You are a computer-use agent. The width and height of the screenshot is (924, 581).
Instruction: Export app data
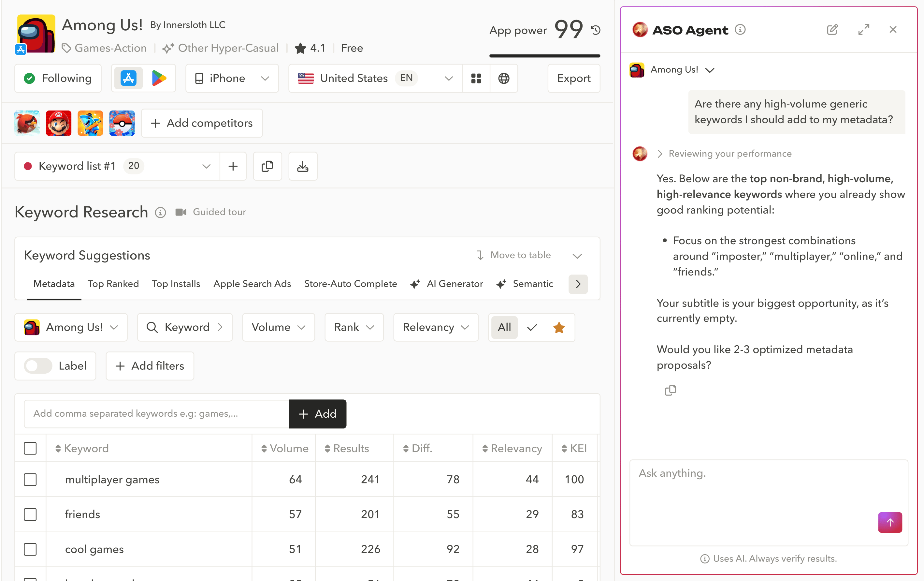click(574, 78)
